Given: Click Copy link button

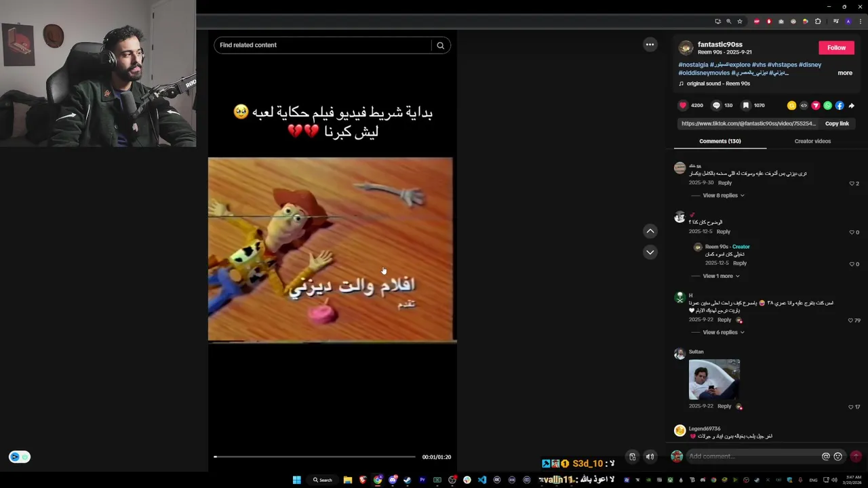Looking at the screenshot, I should click(x=837, y=123).
